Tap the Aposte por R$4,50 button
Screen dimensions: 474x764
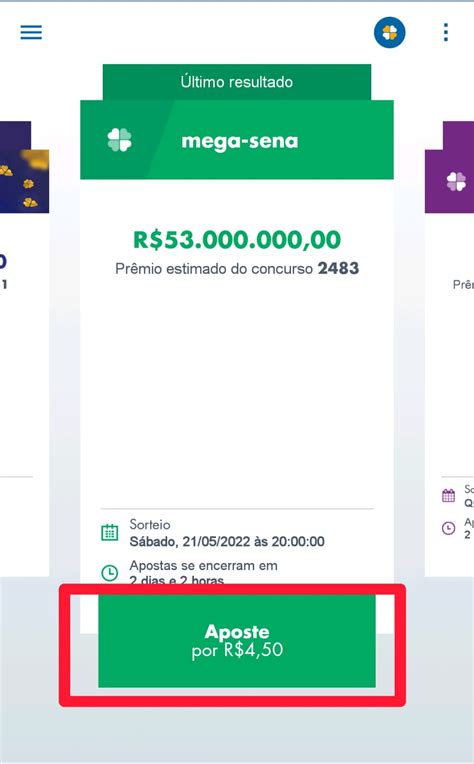pyautogui.click(x=237, y=641)
